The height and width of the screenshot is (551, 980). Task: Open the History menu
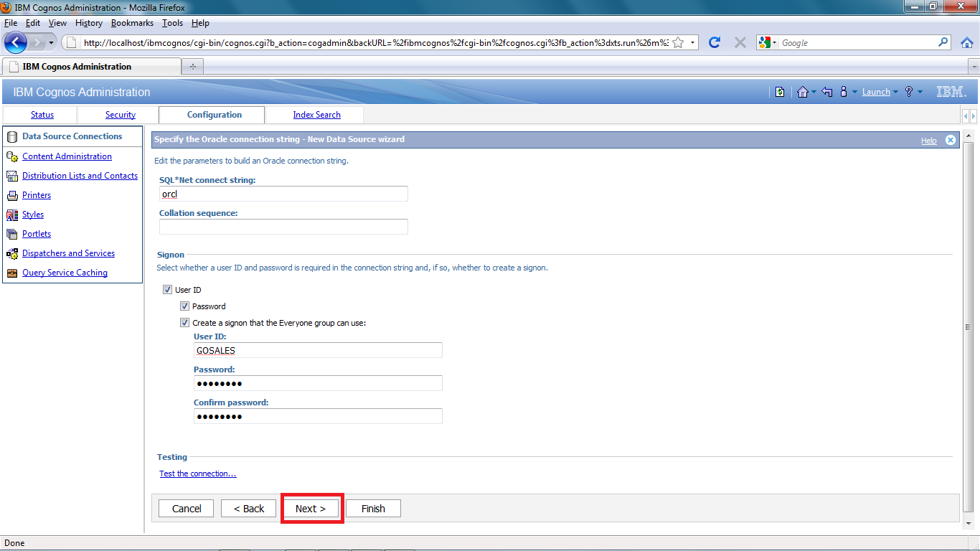point(89,23)
